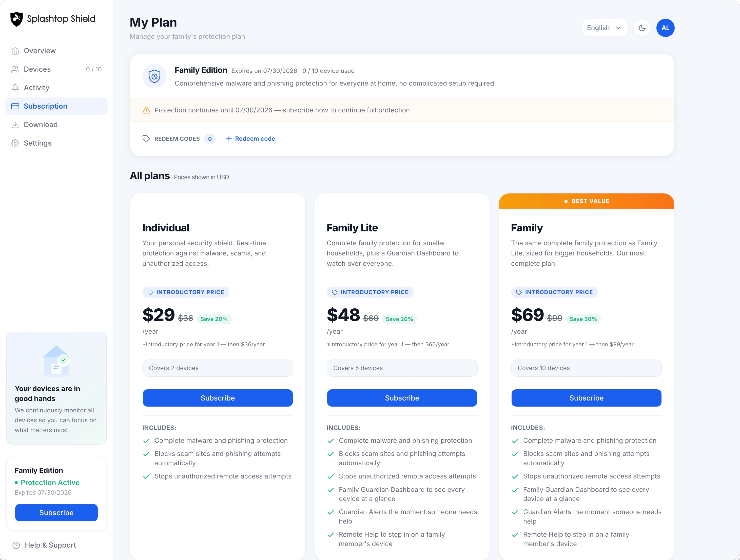740x560 pixels.
Task: Open the Activity section
Action: point(56,88)
